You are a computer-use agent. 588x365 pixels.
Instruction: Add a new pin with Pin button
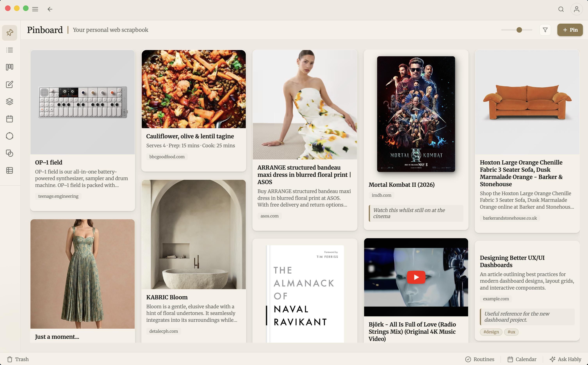pos(570,30)
